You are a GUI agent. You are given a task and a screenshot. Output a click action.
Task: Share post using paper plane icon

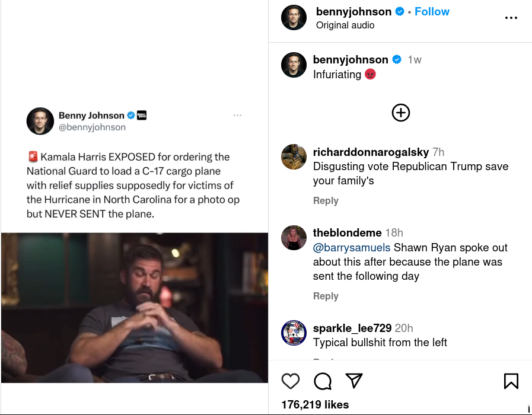click(354, 381)
